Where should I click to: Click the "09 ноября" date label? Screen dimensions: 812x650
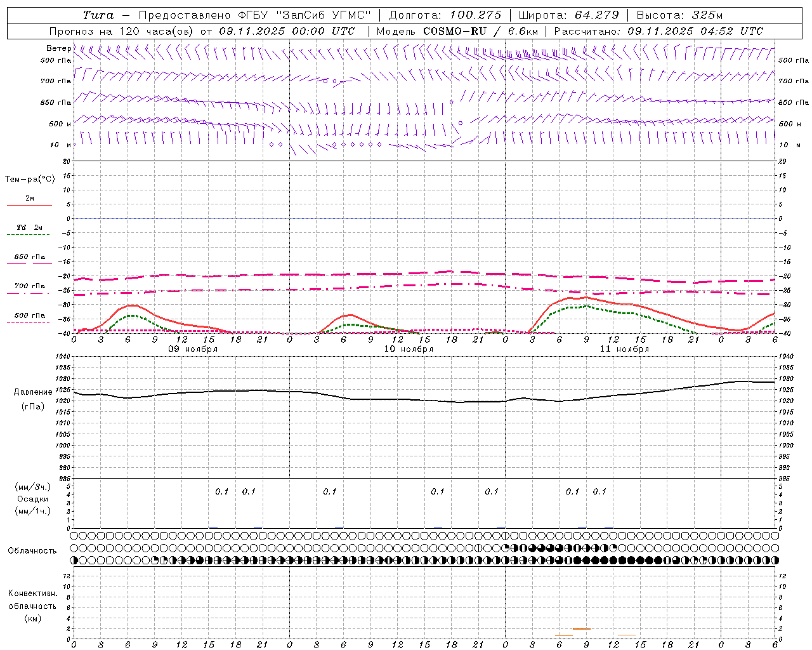(193, 348)
